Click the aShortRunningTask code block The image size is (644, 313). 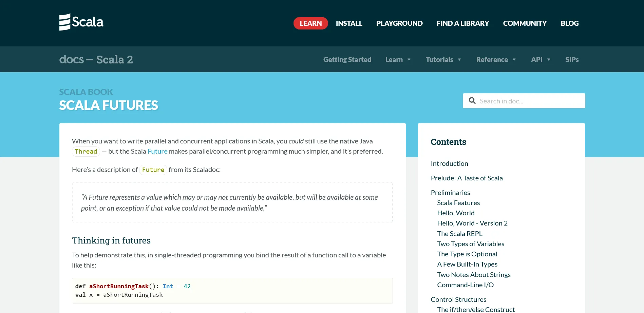(232, 291)
